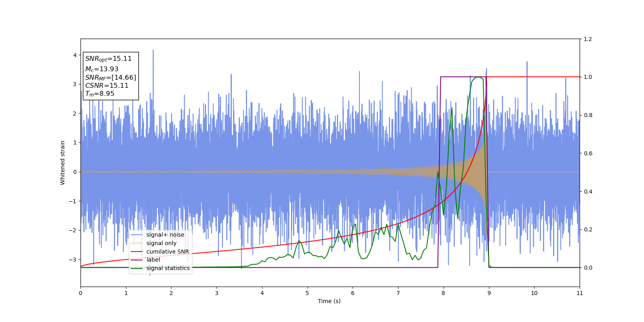This screenshot has width=644, height=322.
Task: Click the 'Whitened strain' y-axis label
Action: point(63,163)
